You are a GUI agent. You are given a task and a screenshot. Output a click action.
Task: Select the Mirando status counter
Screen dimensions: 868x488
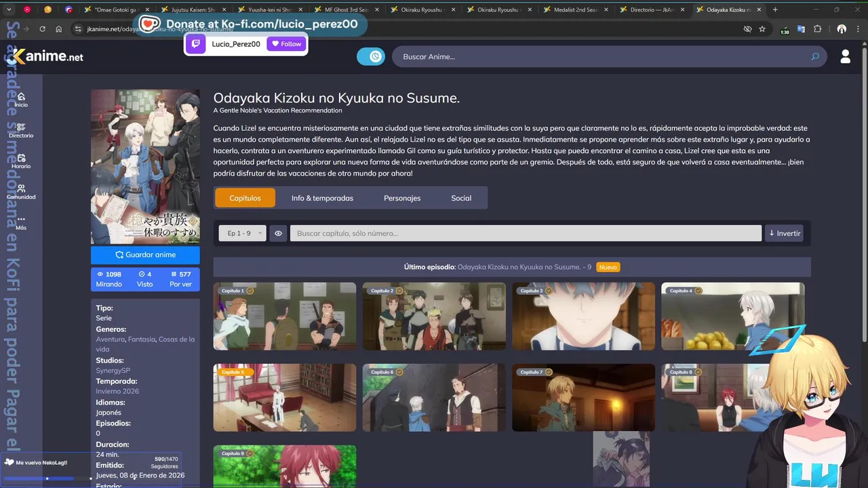point(108,279)
